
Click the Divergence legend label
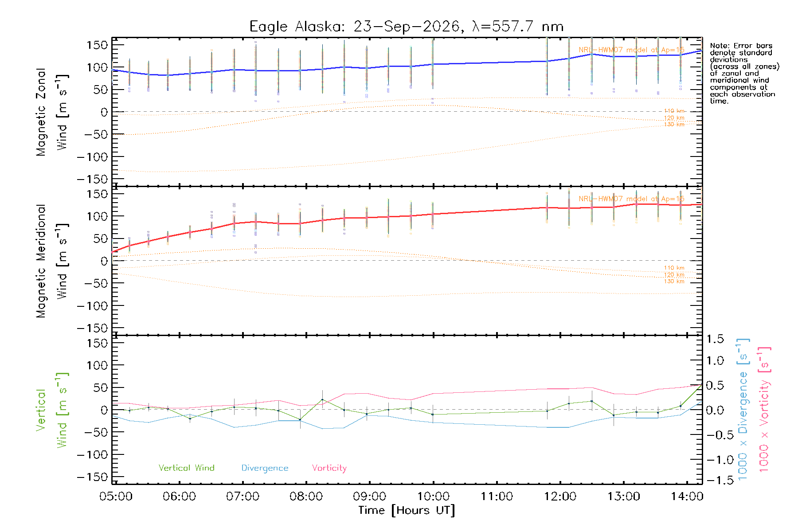click(x=265, y=468)
